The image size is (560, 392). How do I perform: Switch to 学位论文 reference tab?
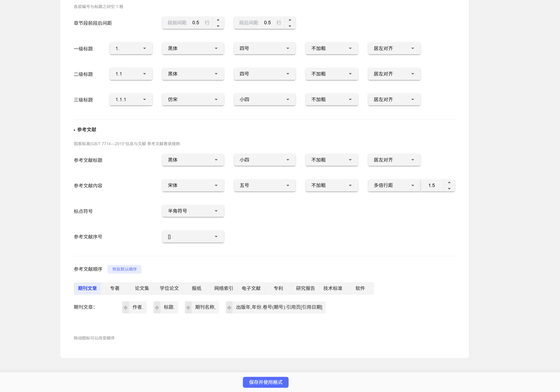[x=169, y=288]
